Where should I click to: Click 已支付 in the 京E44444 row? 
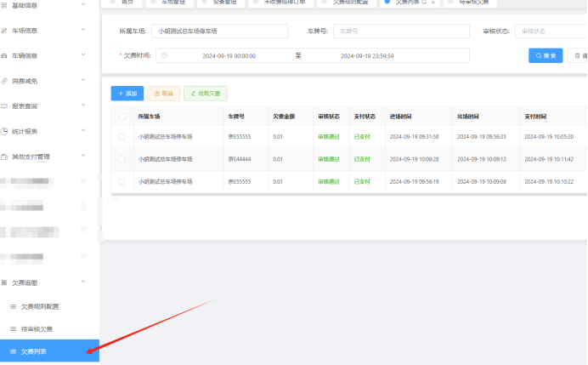362,159
